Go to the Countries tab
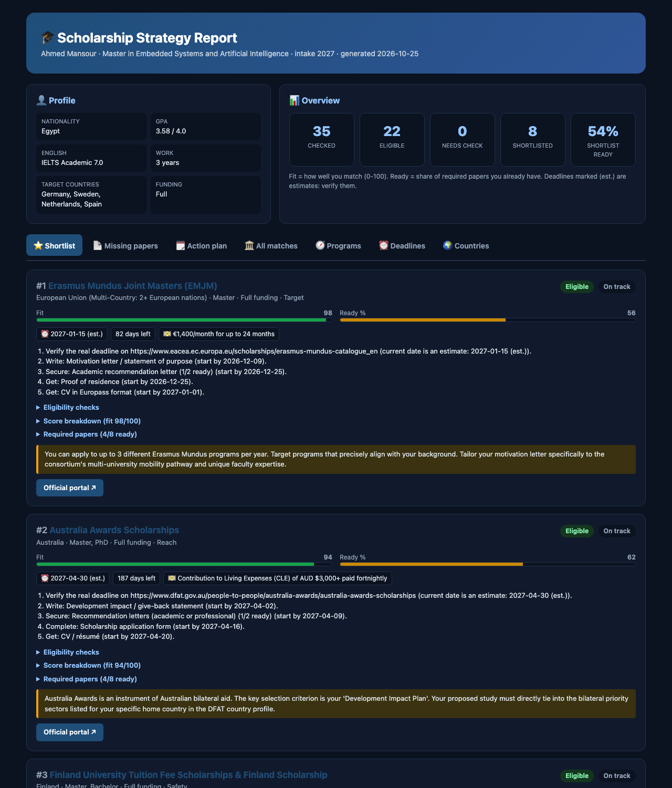The image size is (672, 788). coord(466,245)
